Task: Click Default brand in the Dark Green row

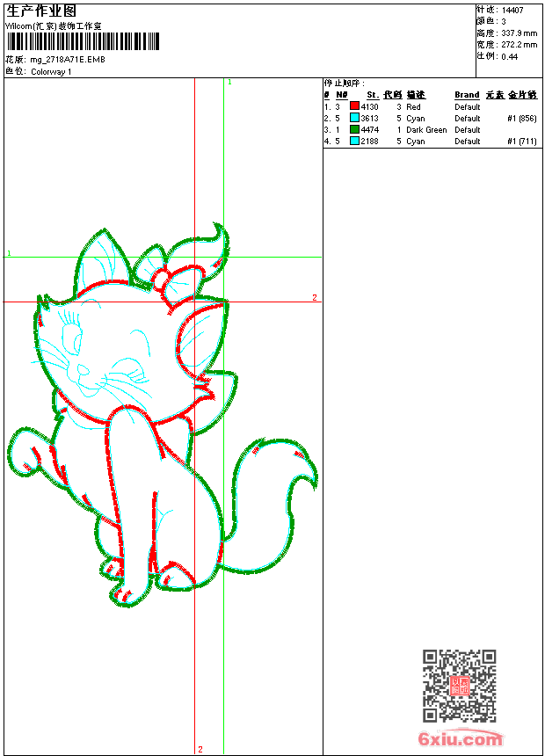Action: pyautogui.click(x=468, y=130)
